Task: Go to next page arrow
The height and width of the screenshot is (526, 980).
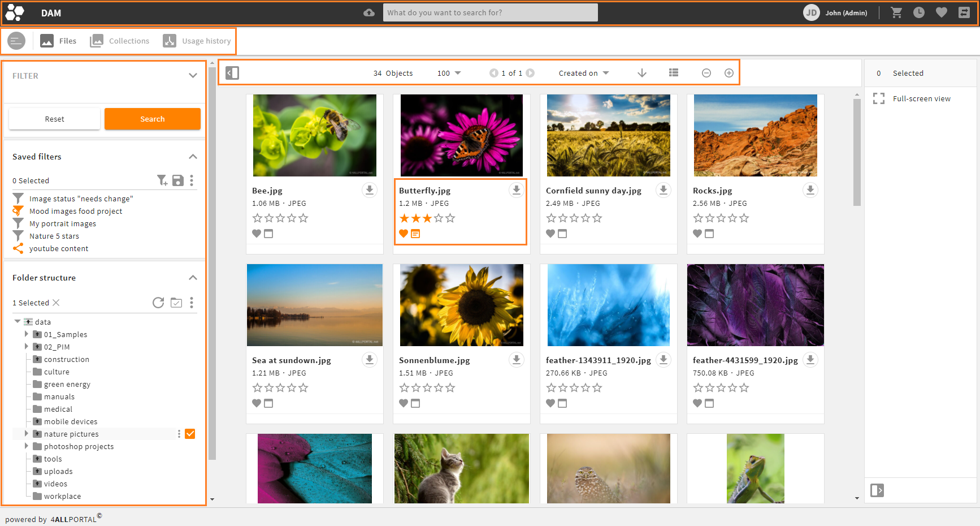Action: 530,73
